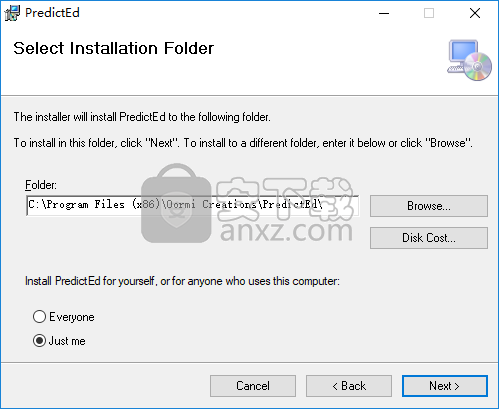Show the Disk Cost... information

[x=429, y=238]
